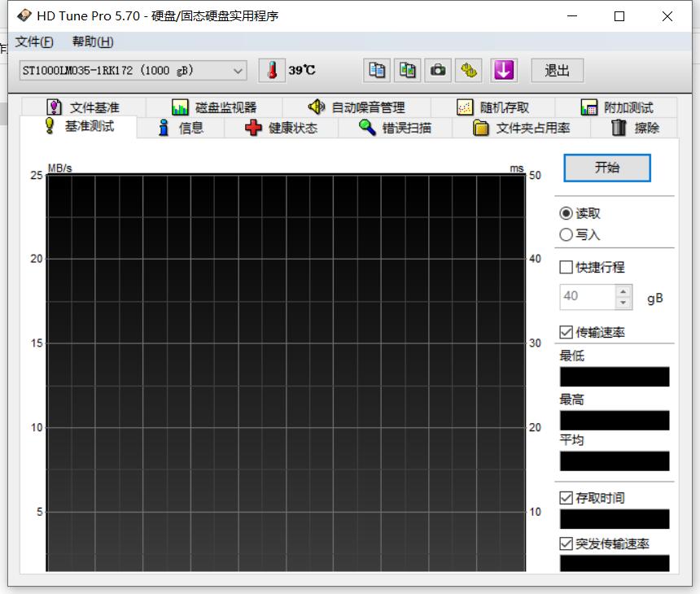This screenshot has width=700, height=594.
Task: Select the 写入 write mode radio button
Action: [x=567, y=234]
